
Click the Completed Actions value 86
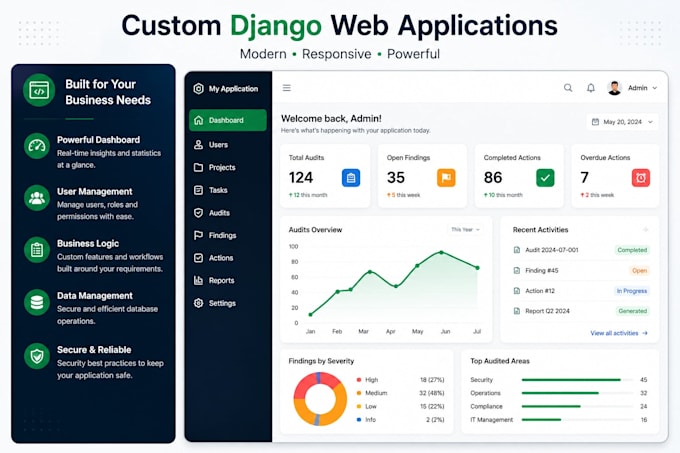493,177
